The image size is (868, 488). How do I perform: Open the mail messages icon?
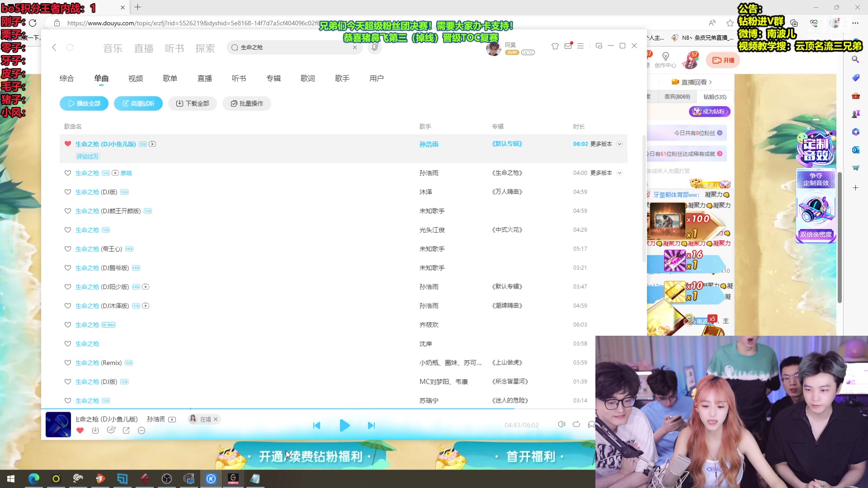click(x=568, y=46)
